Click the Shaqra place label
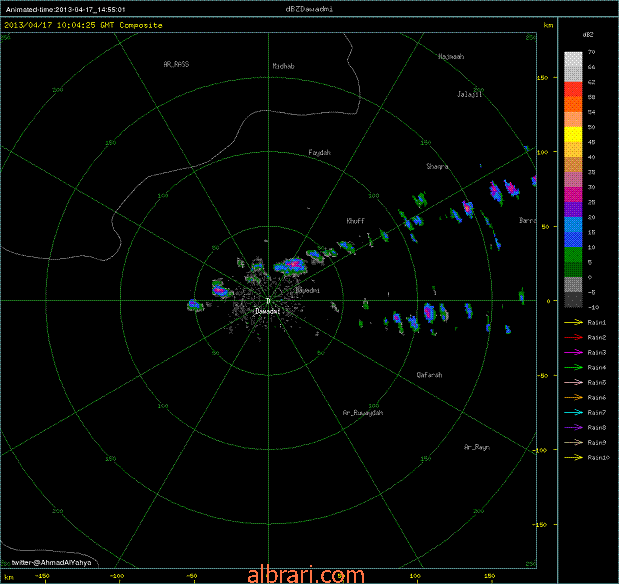Image resolution: width=619 pixels, height=584 pixels. point(437,166)
